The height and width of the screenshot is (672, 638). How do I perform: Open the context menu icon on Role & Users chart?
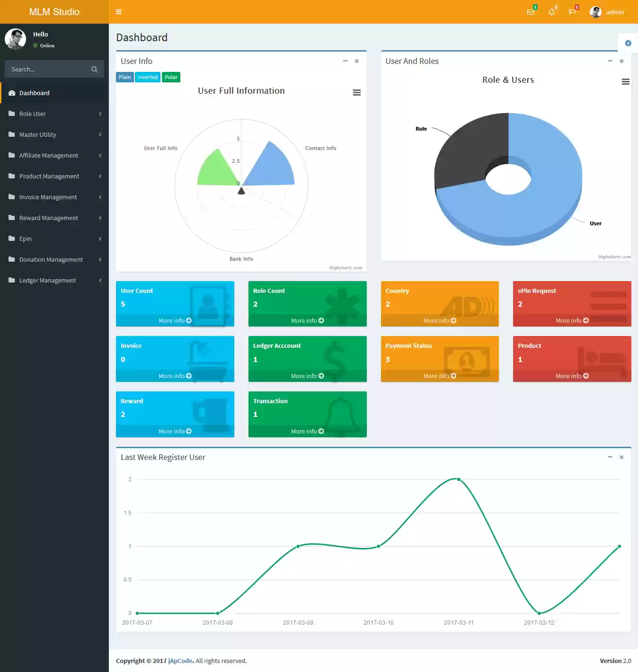coord(626,81)
